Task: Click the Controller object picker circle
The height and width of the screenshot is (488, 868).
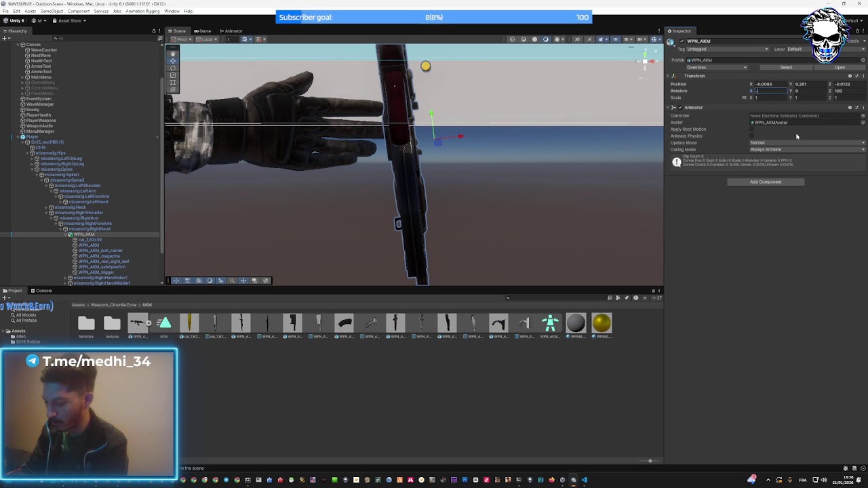Action: coord(863,116)
